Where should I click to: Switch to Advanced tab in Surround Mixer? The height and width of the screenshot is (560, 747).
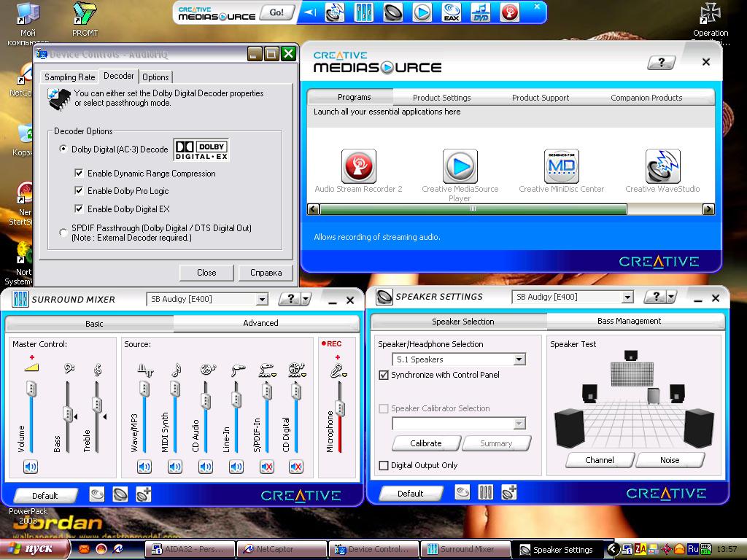pos(260,323)
